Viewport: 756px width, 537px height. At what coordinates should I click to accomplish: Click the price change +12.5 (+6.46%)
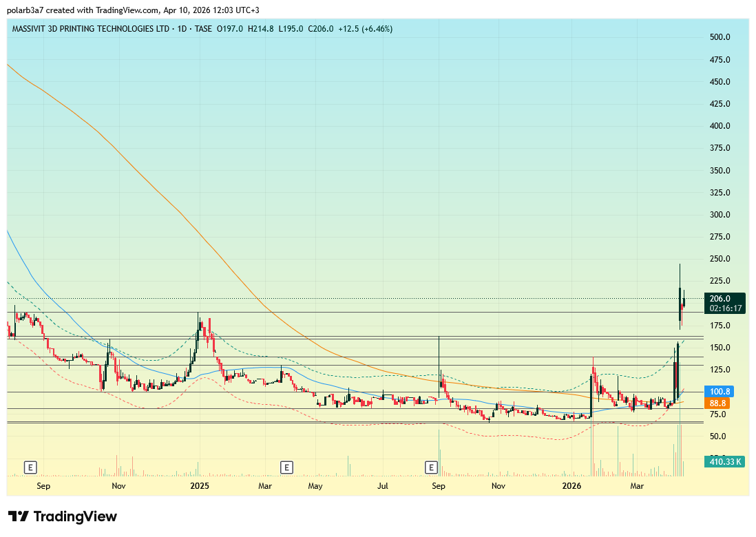pos(365,29)
